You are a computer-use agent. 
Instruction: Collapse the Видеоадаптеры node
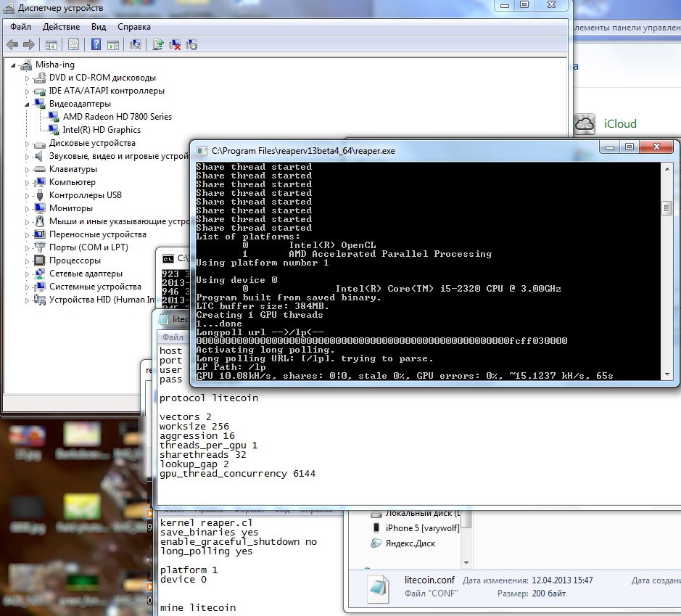point(27,104)
